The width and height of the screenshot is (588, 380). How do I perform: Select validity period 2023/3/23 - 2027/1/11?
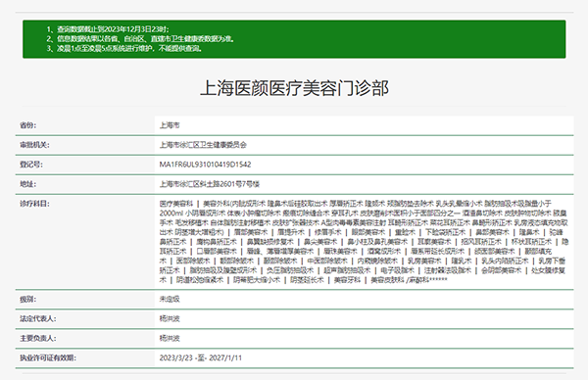(x=201, y=357)
